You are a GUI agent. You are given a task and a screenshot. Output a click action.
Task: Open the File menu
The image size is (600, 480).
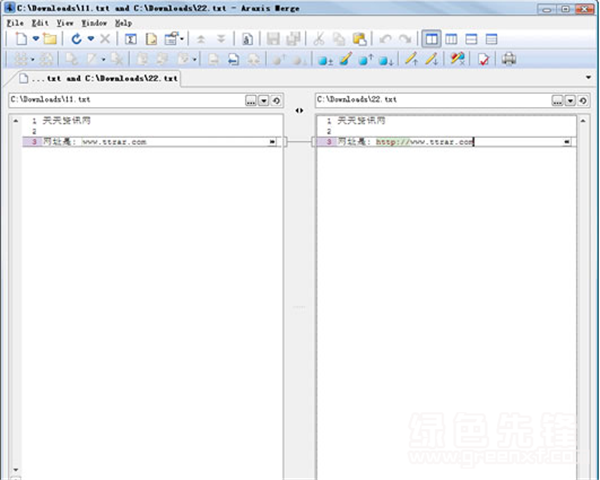point(14,22)
